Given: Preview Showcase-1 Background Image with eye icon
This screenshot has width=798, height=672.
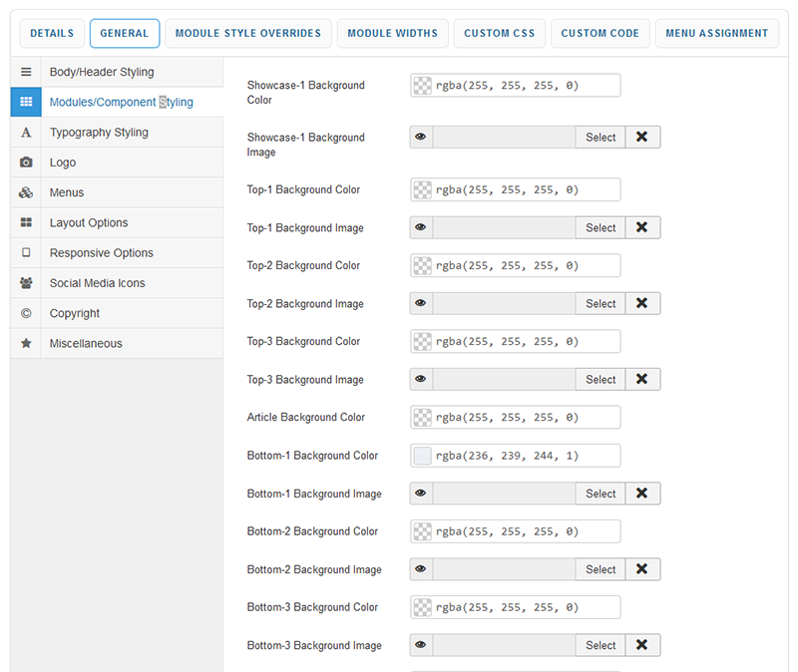Looking at the screenshot, I should tap(421, 138).
